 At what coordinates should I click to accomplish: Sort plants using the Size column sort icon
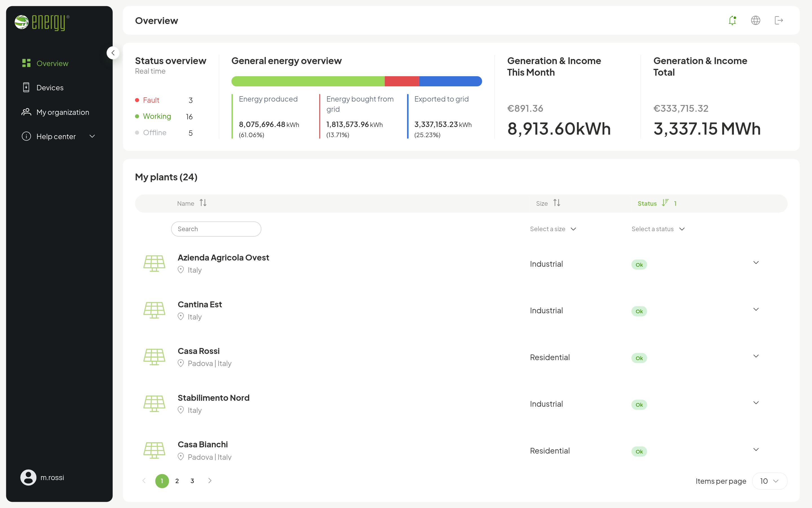tap(557, 203)
